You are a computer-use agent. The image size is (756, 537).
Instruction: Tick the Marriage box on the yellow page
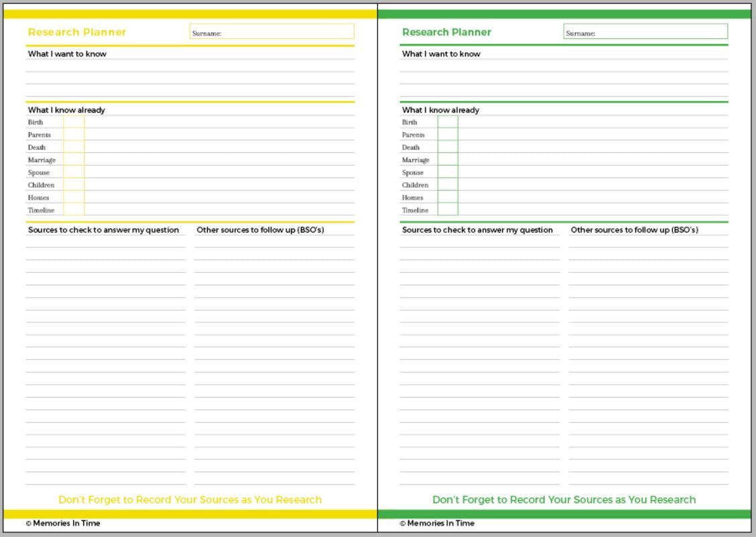[74, 160]
